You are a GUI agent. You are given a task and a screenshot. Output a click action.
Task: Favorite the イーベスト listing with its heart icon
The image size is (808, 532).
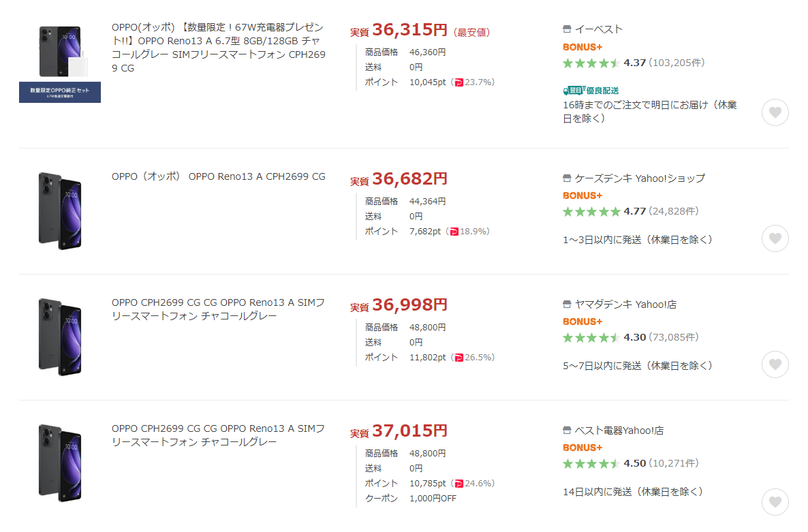coord(775,112)
